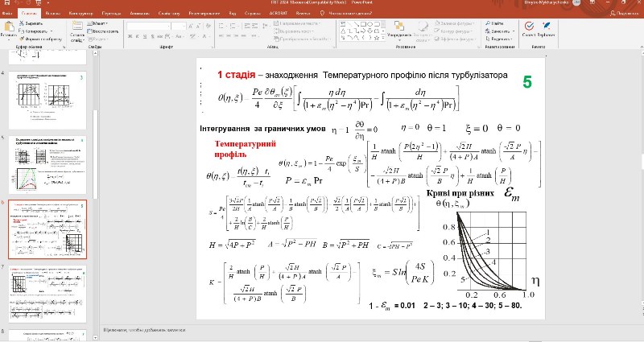Open the Макет layout dropdown
Screen dimensions: 644x342
point(97,23)
